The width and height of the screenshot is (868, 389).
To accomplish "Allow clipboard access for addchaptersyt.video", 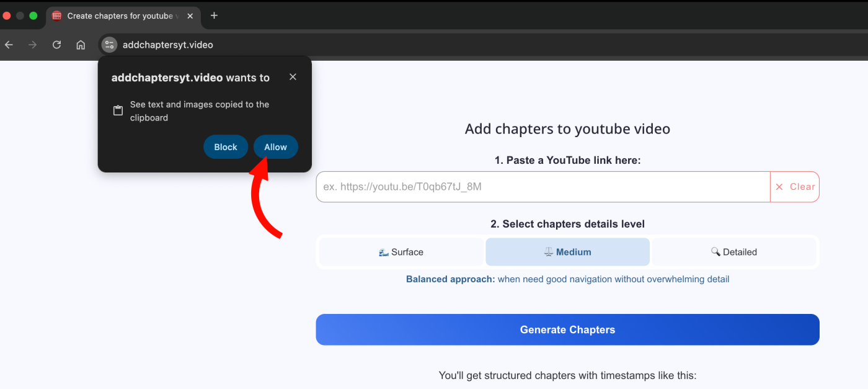I will pos(275,147).
